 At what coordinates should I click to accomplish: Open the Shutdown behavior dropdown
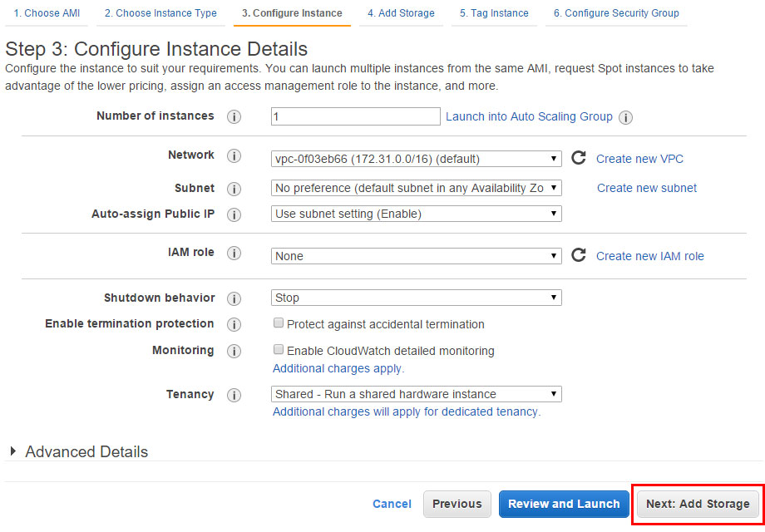coord(416,298)
